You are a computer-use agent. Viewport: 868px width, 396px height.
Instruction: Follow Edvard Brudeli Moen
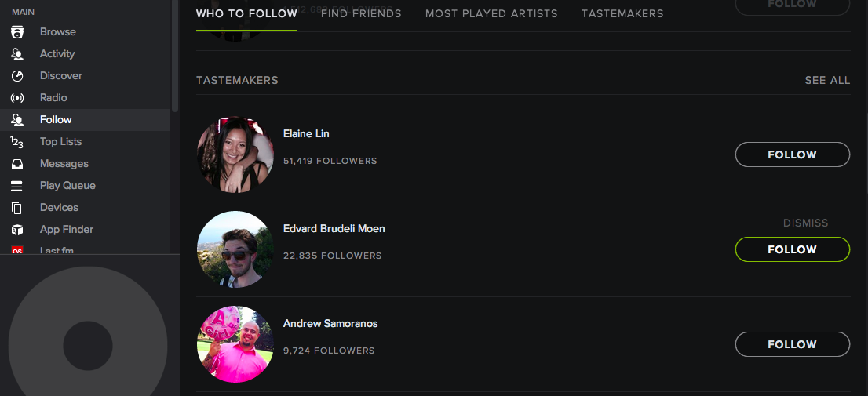pos(792,249)
